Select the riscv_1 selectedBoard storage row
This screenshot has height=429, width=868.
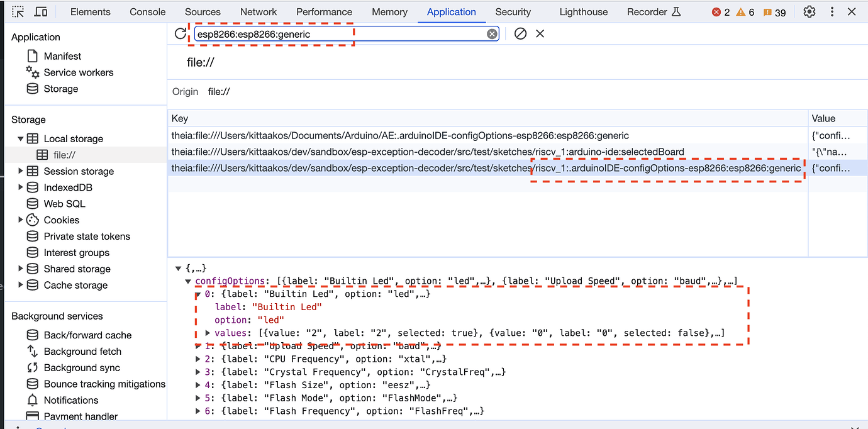(x=440, y=152)
